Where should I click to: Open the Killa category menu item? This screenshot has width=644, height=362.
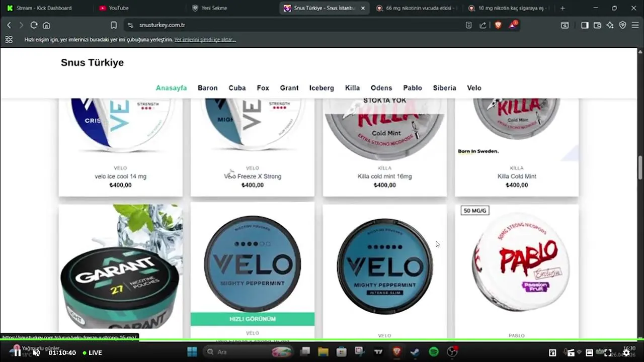pos(352,88)
